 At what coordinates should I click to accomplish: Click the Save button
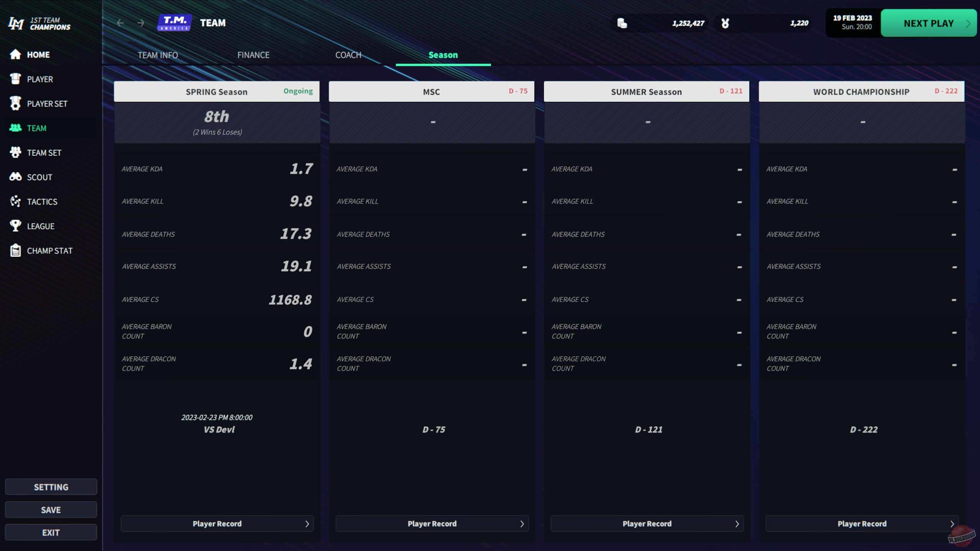click(x=51, y=510)
